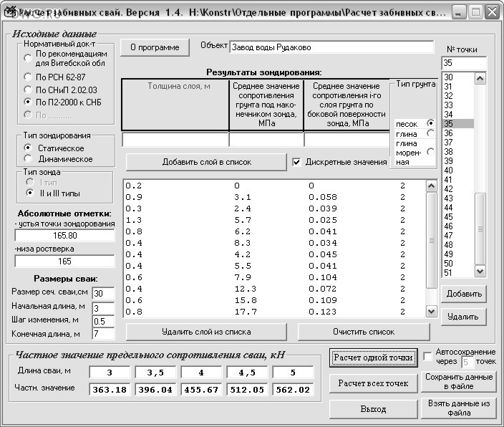Click 'Сохранить данные в файле' button
Viewport: 504px width, 427px height.
pos(459,382)
